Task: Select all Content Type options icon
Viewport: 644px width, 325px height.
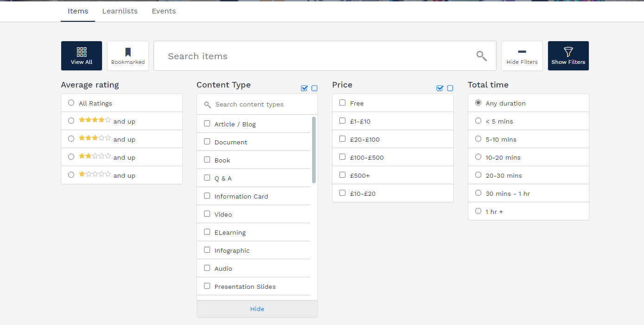Action: (304, 88)
